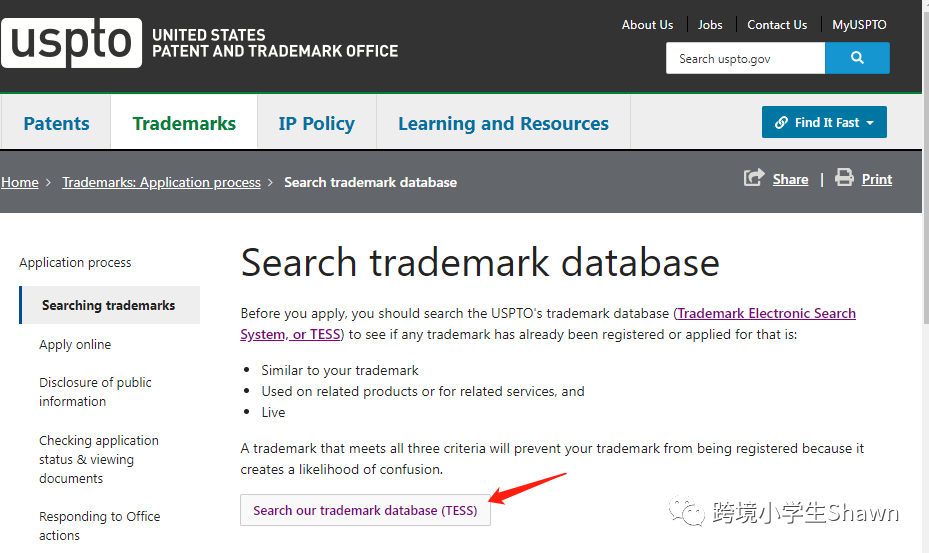This screenshot has width=929, height=553.
Task: Select Checking application status & viewing documents
Action: click(x=99, y=459)
